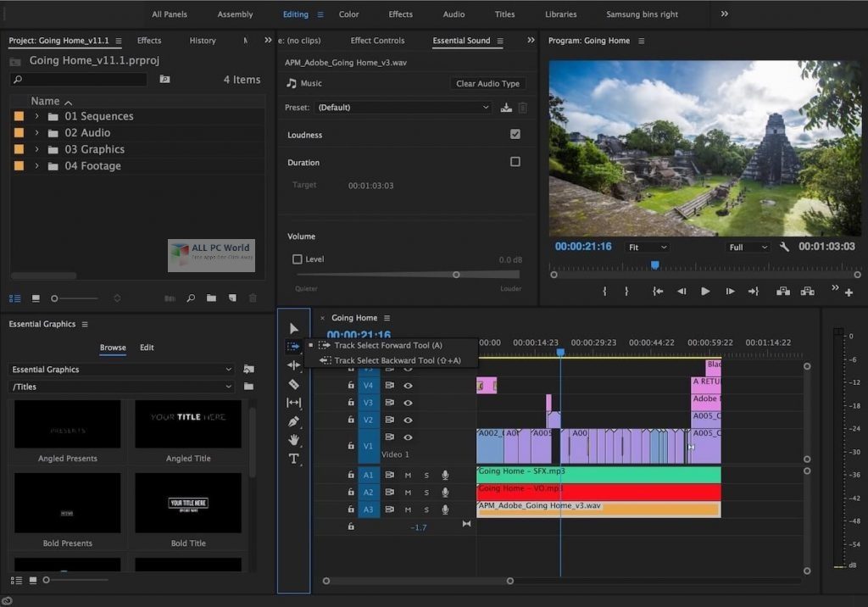This screenshot has height=607, width=868.
Task: Choose the Ripple Edit tool
Action: (293, 365)
